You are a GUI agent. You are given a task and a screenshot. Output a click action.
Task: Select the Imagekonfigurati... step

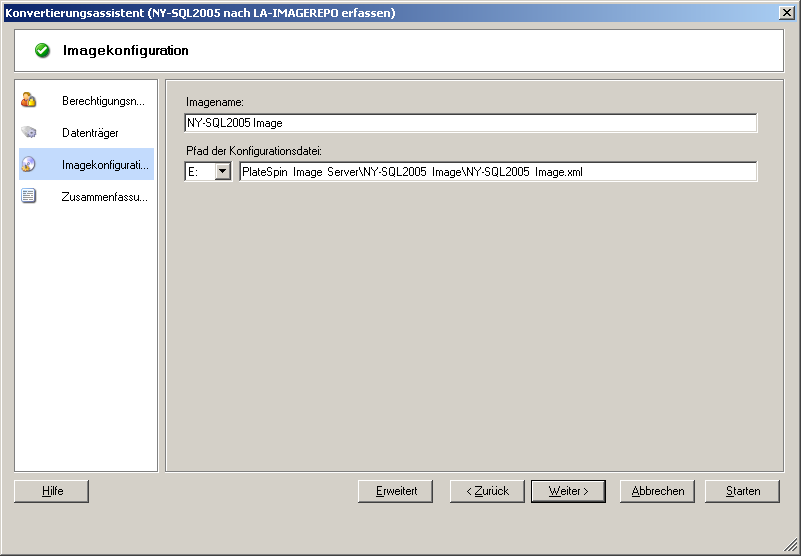(86, 164)
